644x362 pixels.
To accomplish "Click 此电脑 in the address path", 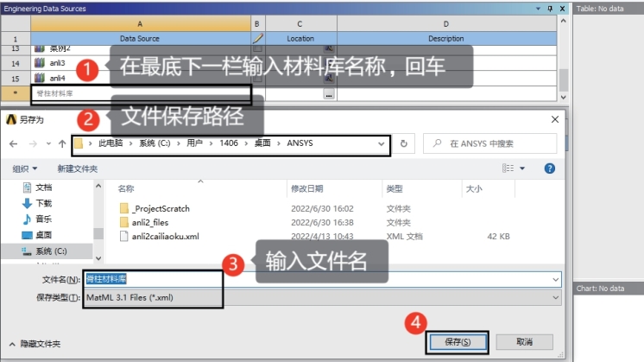I will pos(110,143).
